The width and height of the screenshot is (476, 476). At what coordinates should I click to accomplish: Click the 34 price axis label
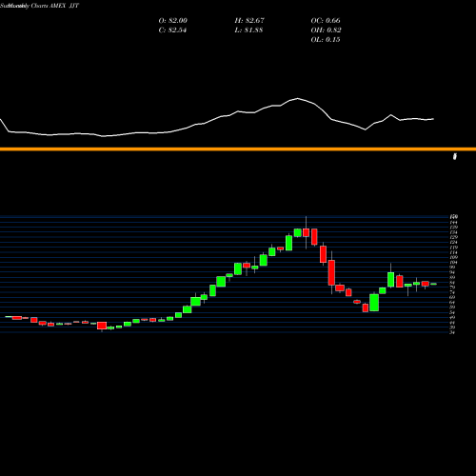click(453, 332)
